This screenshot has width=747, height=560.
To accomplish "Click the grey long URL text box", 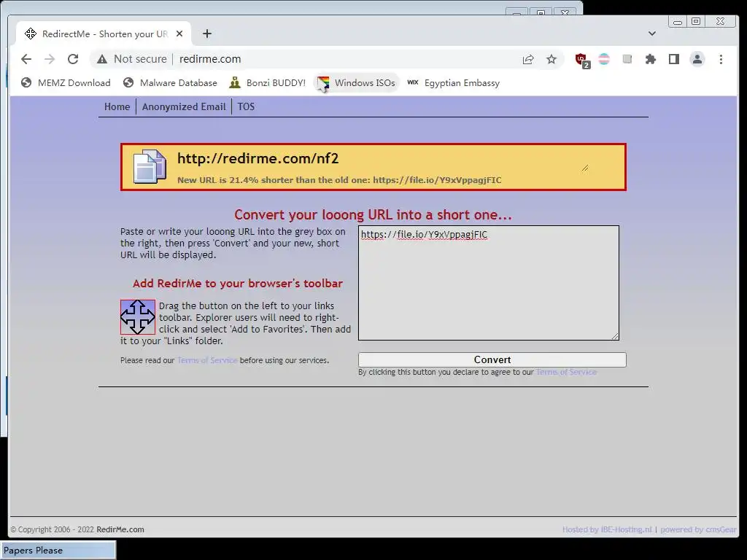I will 489,283.
